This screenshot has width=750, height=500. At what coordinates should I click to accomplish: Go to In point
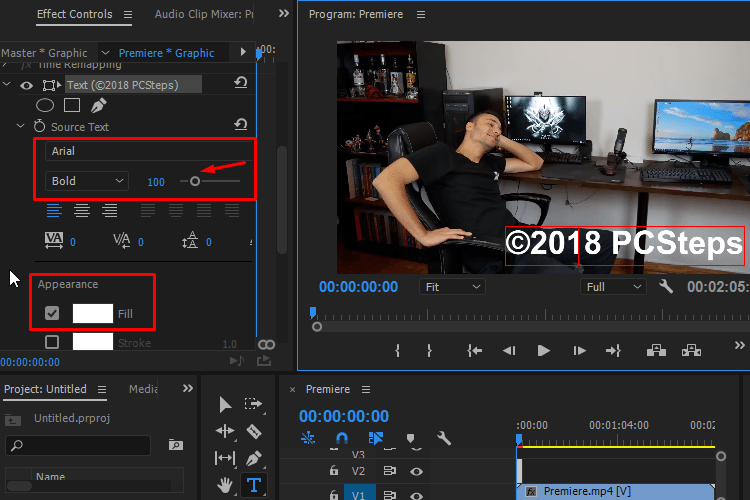pos(474,351)
